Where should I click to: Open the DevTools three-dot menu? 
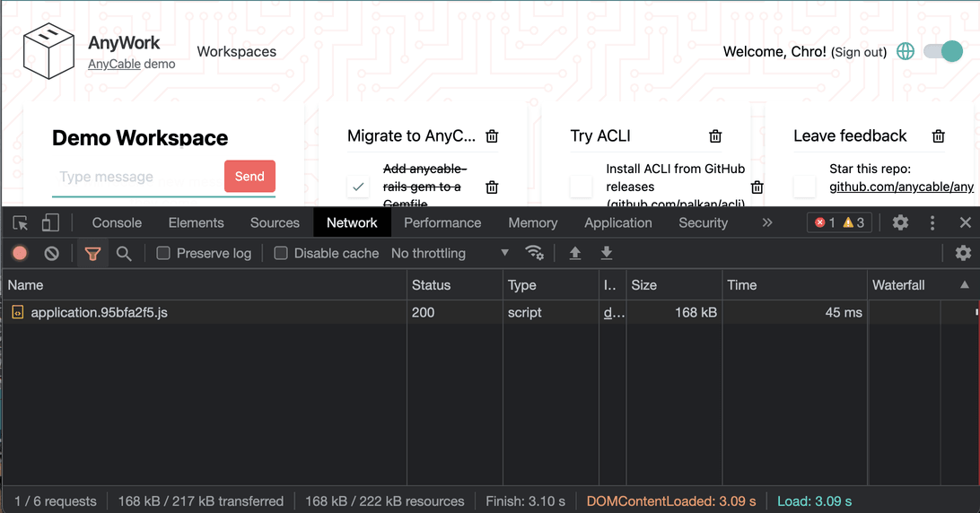point(932,222)
